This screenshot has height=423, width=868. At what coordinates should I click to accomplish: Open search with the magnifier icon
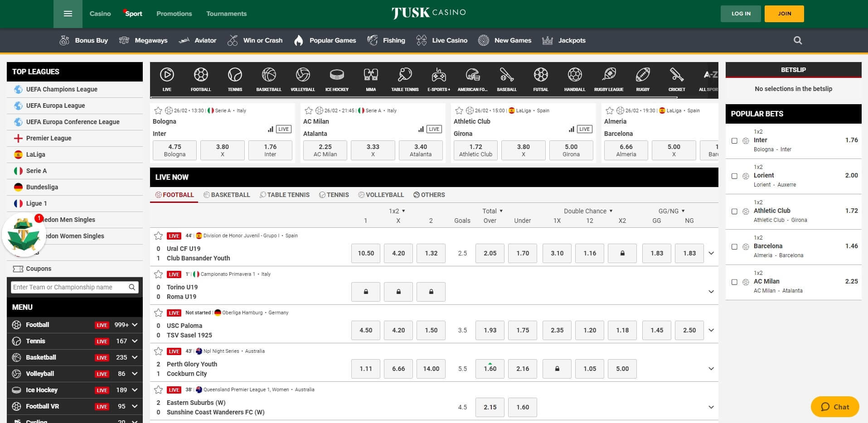coord(798,40)
